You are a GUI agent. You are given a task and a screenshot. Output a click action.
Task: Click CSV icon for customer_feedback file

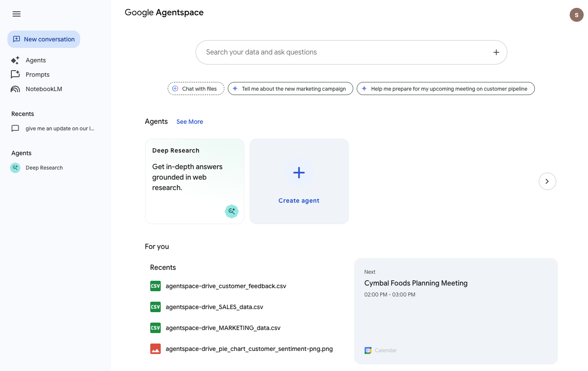155,286
